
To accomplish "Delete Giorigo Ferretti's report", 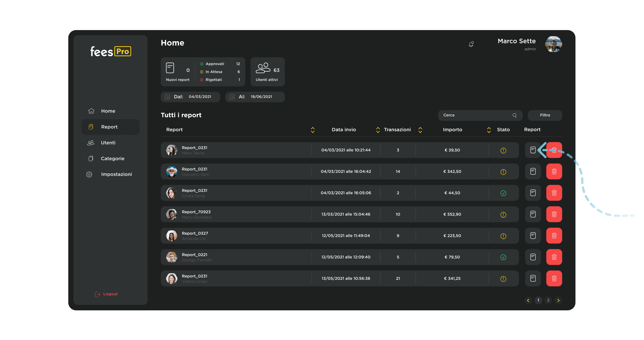I will point(554,257).
